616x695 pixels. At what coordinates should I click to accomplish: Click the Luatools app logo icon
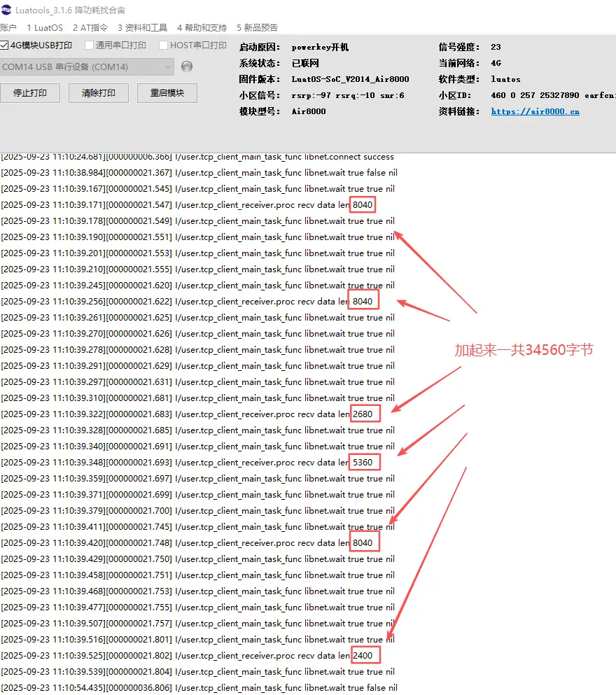click(6, 10)
